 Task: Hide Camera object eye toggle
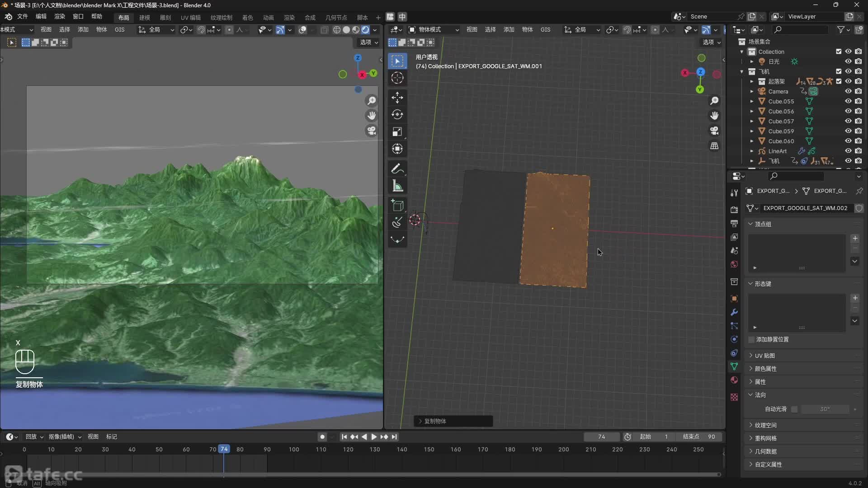[x=849, y=91]
